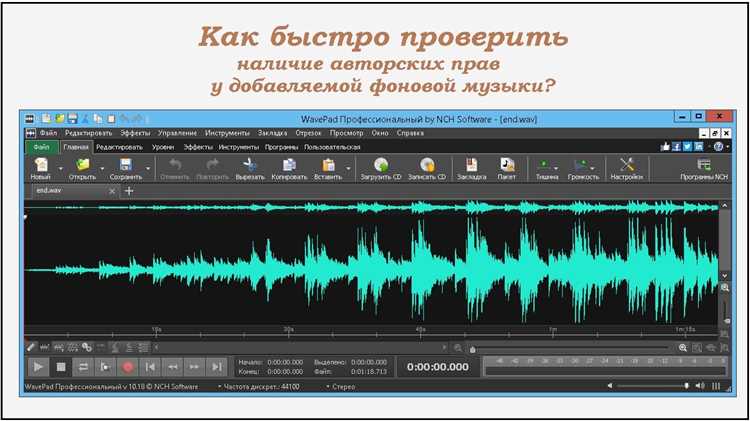Open the Эффекты menu in menu bar
This screenshot has height=421, width=750.
(x=135, y=133)
